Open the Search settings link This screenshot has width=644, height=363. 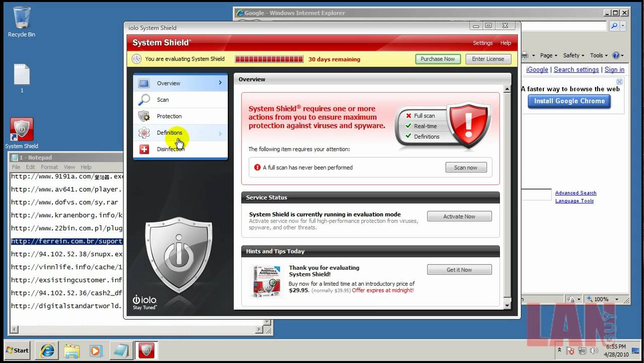point(576,70)
